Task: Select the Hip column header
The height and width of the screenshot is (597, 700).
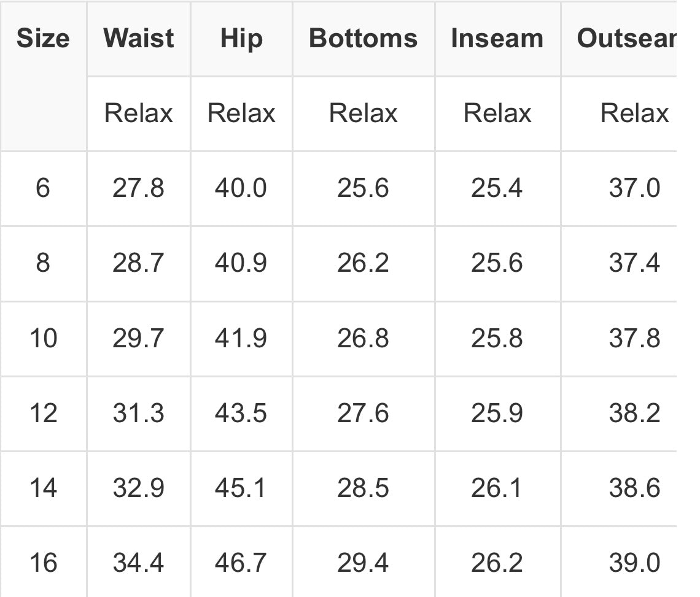Action: click(241, 39)
